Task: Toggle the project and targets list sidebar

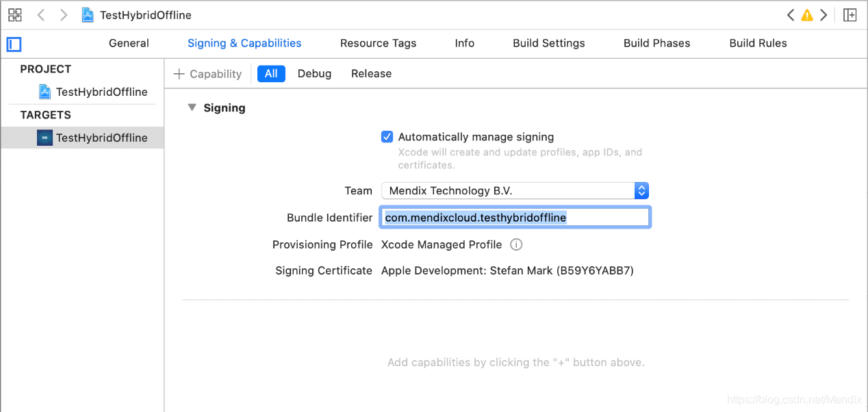Action: [14, 44]
